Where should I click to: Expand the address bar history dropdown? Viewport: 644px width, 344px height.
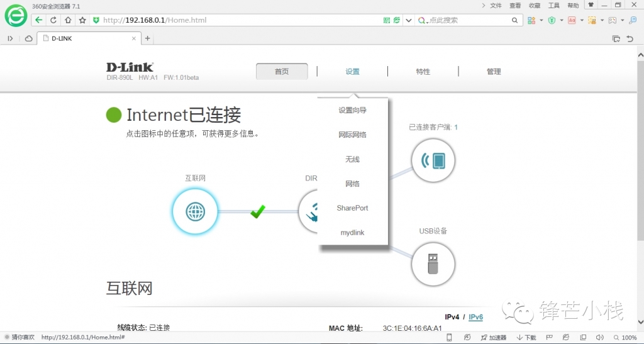408,20
